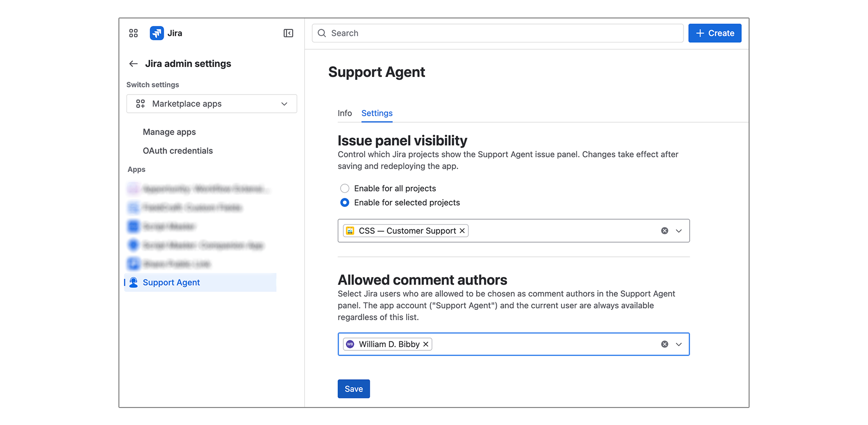Click the Apps section label
The height and width of the screenshot is (425, 868).
pos(136,170)
